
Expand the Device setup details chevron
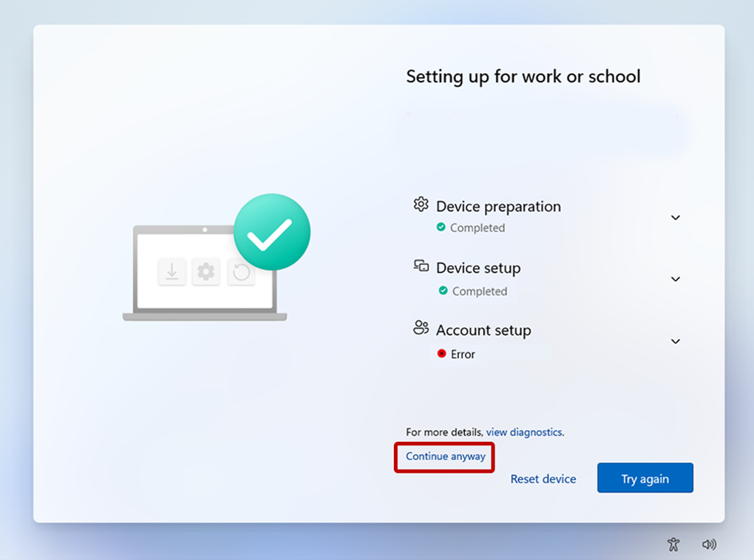tap(675, 279)
